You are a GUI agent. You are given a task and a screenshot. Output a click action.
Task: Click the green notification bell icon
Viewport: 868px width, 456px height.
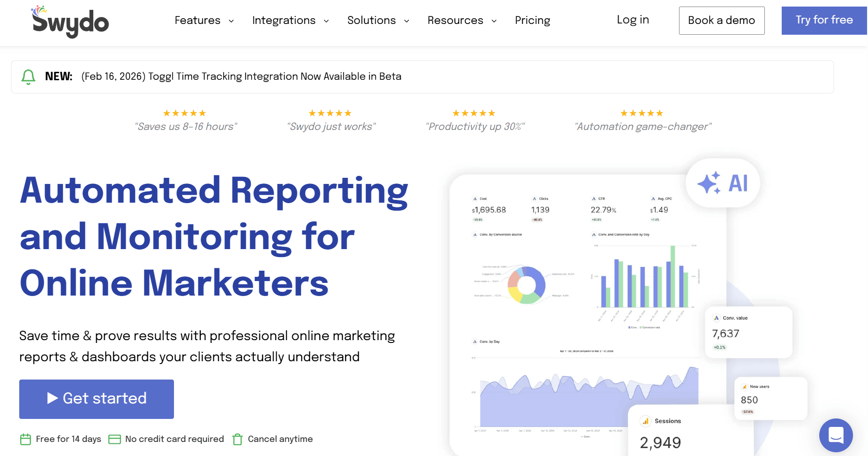pyautogui.click(x=29, y=76)
